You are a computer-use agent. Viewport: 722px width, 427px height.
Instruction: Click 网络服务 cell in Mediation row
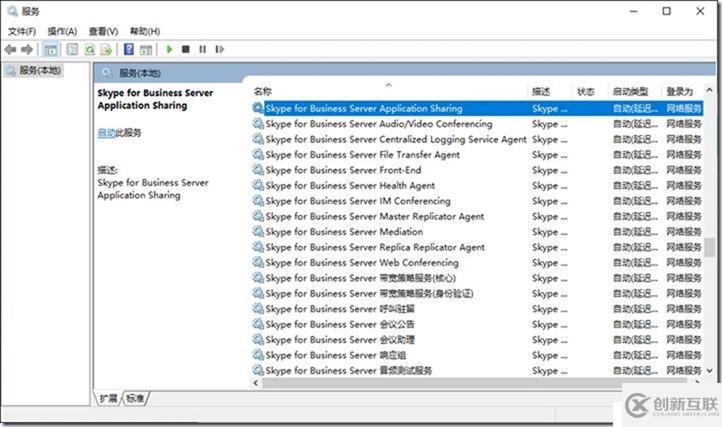coord(684,232)
